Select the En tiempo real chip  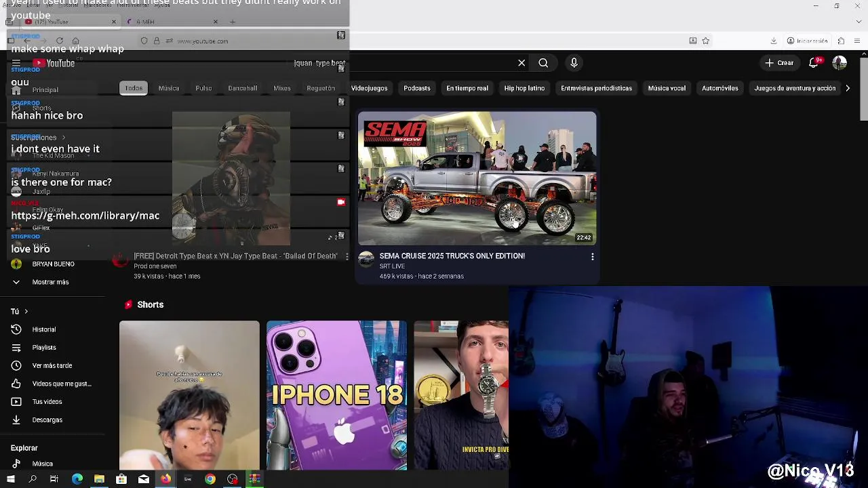point(467,88)
